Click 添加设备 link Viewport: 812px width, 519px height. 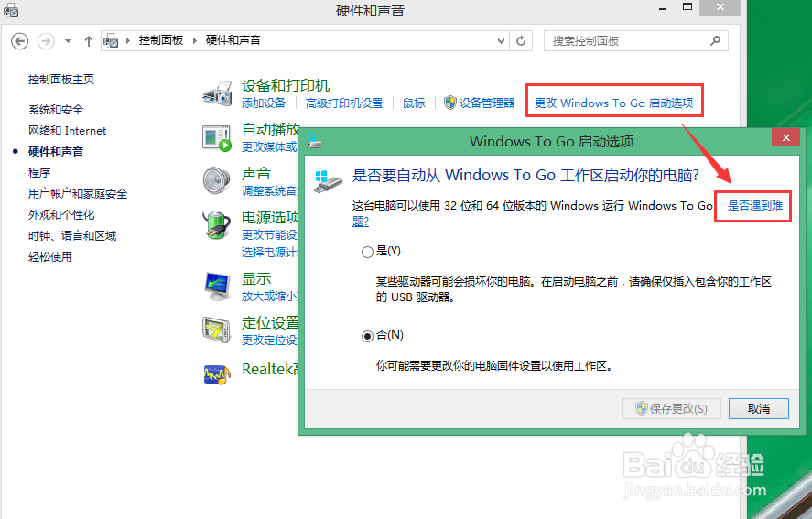pyautogui.click(x=264, y=103)
